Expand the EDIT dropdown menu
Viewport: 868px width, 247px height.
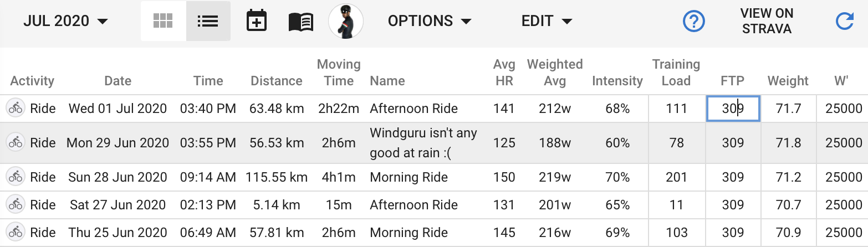(x=547, y=21)
